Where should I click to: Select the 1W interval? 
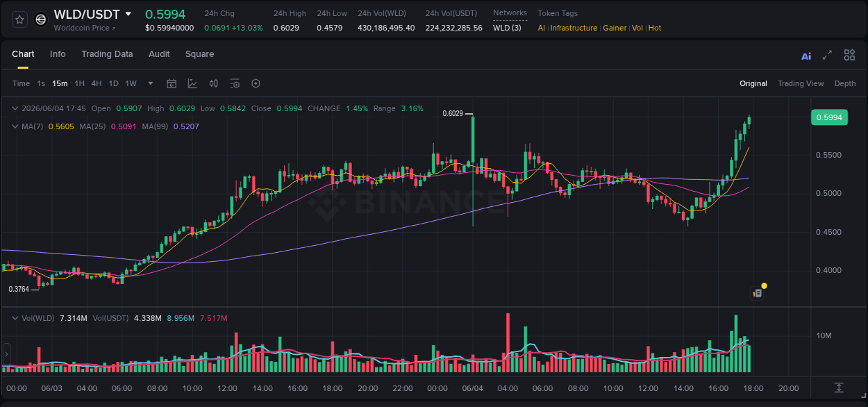pos(131,83)
